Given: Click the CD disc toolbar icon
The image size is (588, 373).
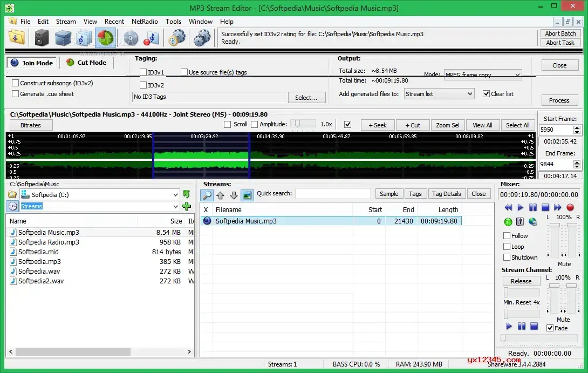Looking at the screenshot, I should [131, 38].
